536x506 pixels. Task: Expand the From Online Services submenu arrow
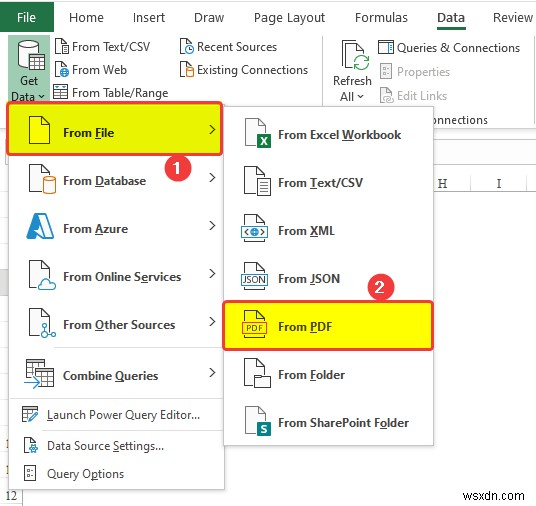pos(212,274)
